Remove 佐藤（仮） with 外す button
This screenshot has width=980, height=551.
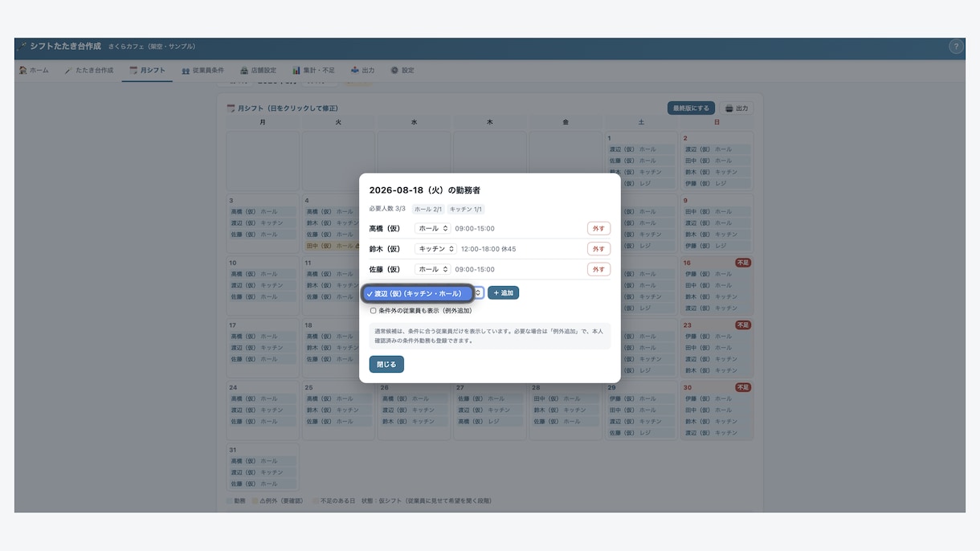click(598, 269)
